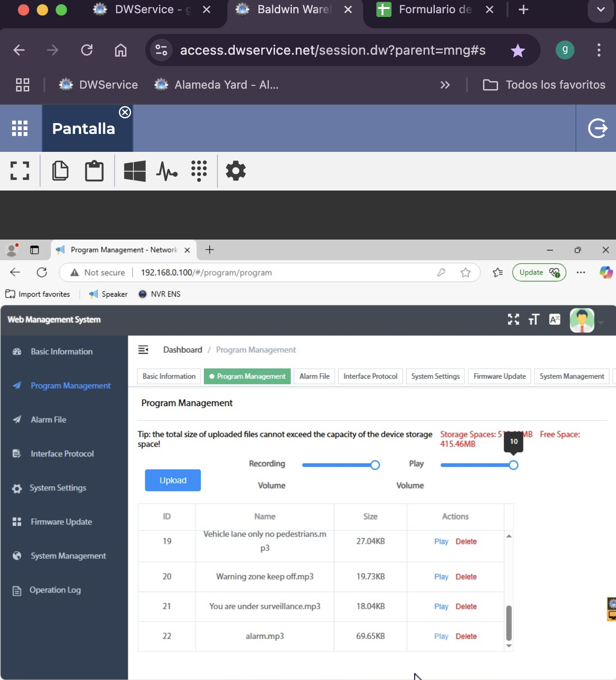Add page to Edge favorites star

(x=466, y=273)
